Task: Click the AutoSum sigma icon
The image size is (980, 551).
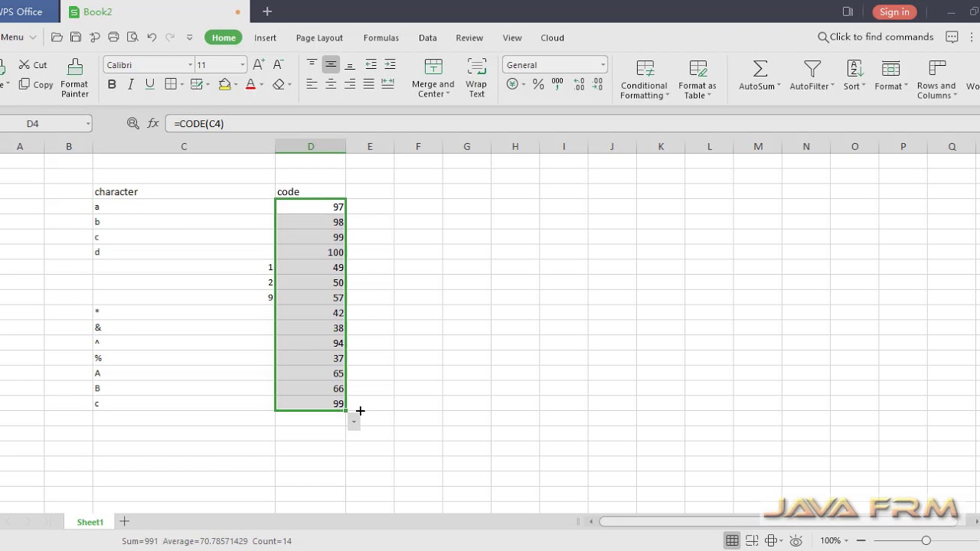Action: (760, 69)
